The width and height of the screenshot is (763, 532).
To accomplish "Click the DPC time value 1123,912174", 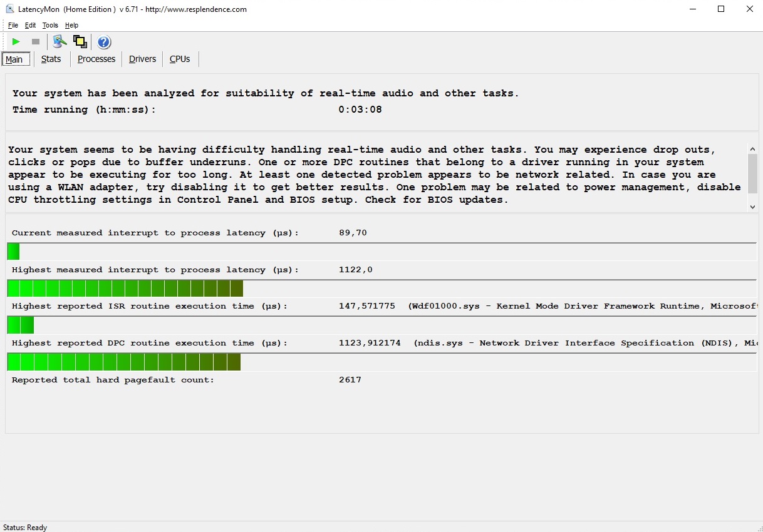I will coord(370,343).
